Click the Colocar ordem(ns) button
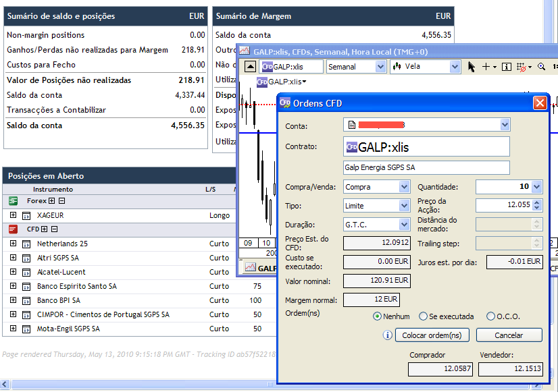 (x=432, y=335)
